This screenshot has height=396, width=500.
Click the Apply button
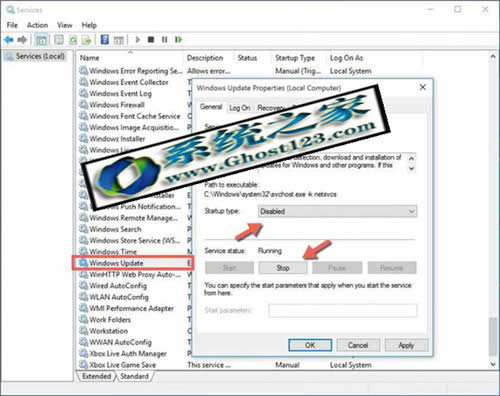point(406,345)
